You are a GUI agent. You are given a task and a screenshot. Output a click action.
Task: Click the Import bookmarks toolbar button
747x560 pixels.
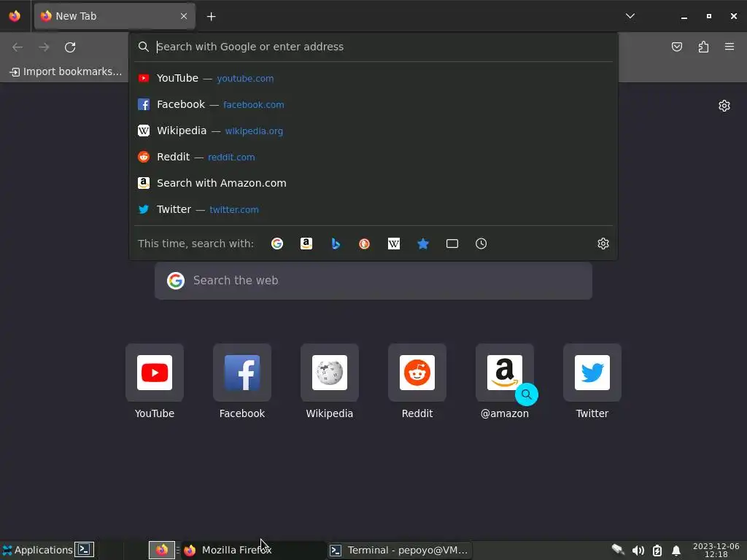point(66,71)
